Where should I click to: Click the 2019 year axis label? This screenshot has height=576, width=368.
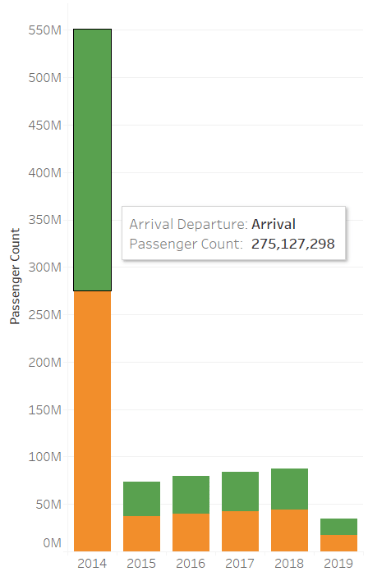tap(338, 563)
